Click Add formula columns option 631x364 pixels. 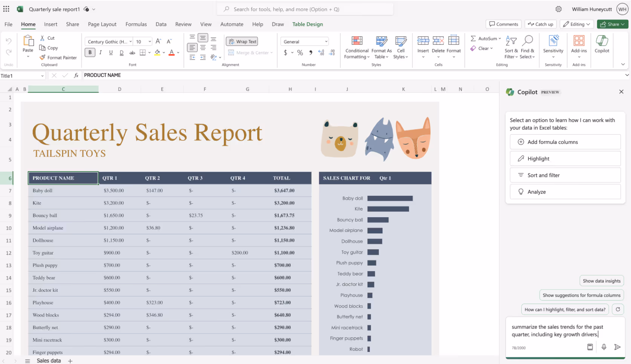565,142
